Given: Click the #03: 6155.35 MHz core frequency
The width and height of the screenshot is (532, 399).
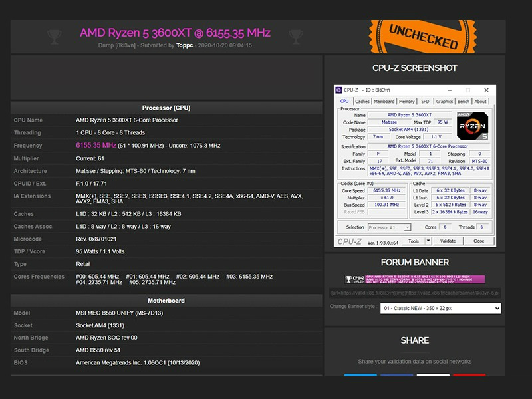Looking at the screenshot, I should pos(249,277).
